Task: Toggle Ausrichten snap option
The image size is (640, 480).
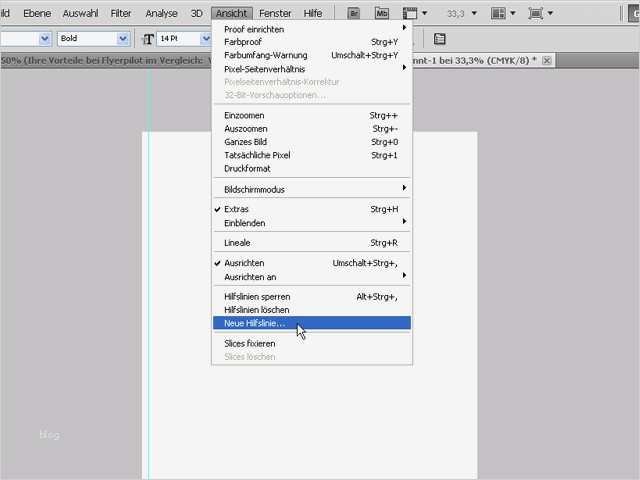Action: [312, 263]
